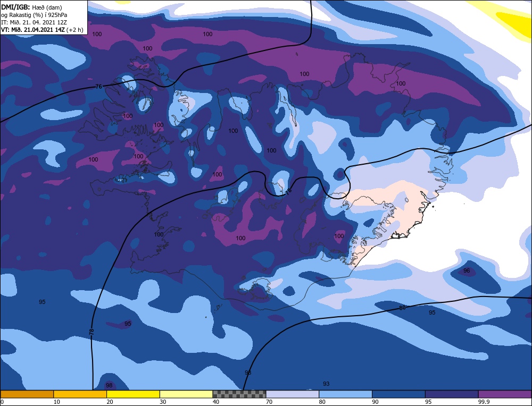Click the "80" legend scale value under the color bar
Viewport: 532px width, 406px height.
point(322,402)
